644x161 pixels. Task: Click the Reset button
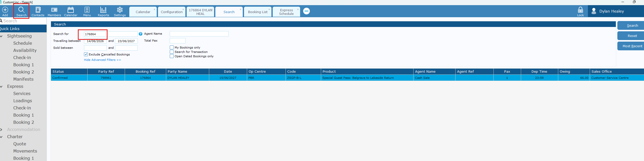631,36
